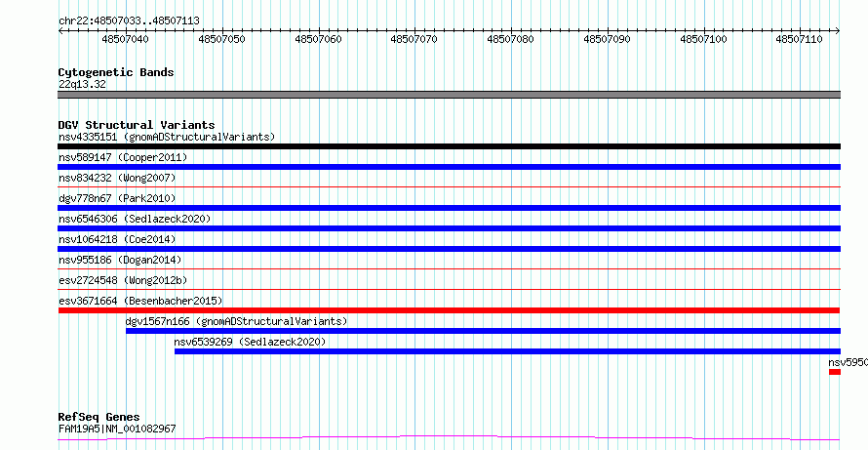
Task: Click the Cytogenetic Bands track title
Action: tap(116, 72)
